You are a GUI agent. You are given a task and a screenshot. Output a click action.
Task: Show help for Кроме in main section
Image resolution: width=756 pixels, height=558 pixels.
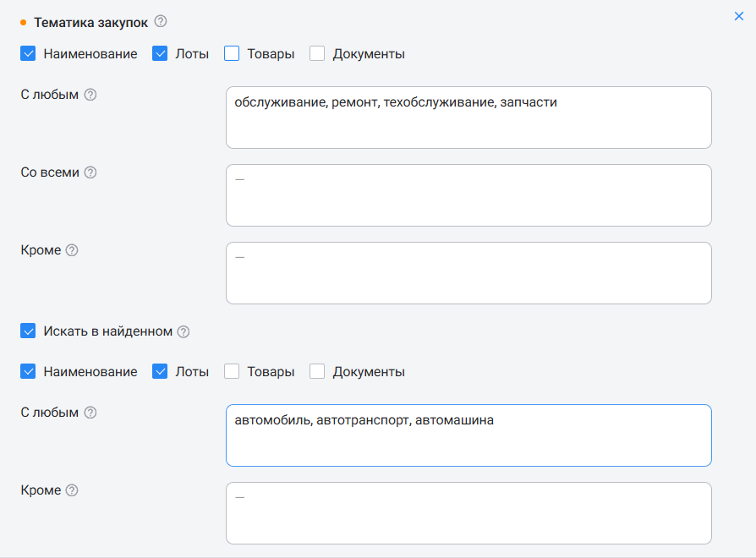tap(72, 250)
